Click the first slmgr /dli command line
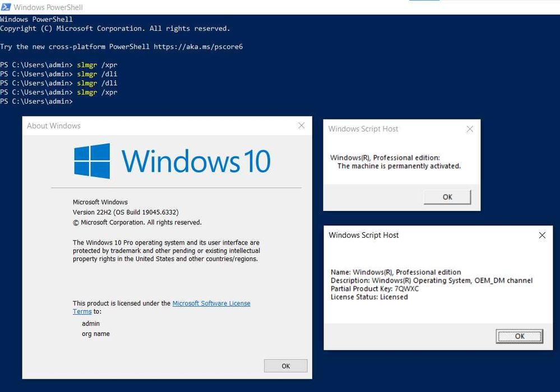 tap(58, 74)
